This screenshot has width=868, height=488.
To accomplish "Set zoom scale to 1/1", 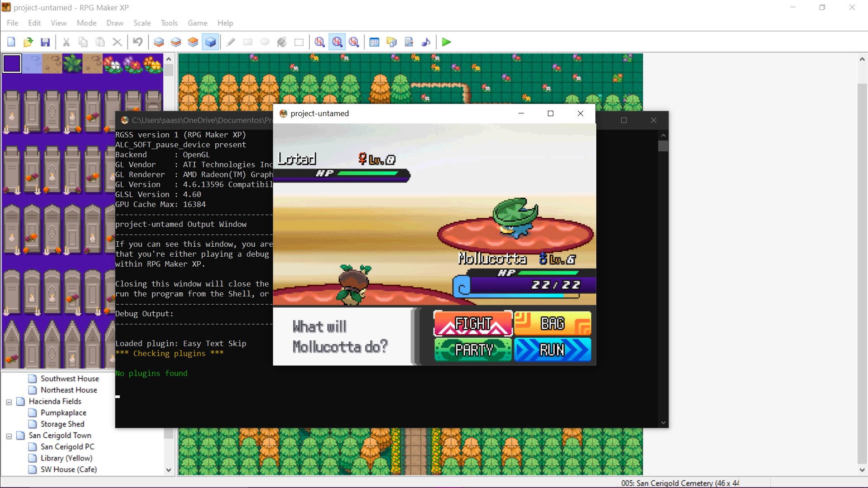I will click(320, 42).
